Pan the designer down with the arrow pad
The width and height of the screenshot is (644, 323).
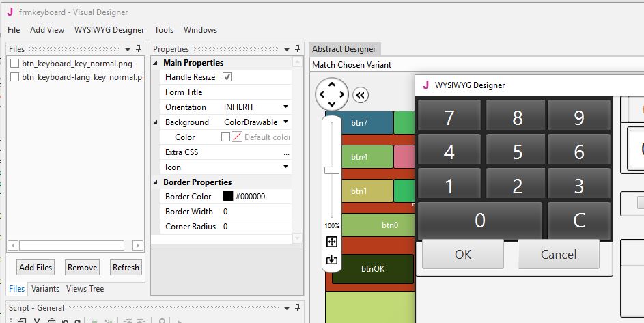click(x=332, y=104)
